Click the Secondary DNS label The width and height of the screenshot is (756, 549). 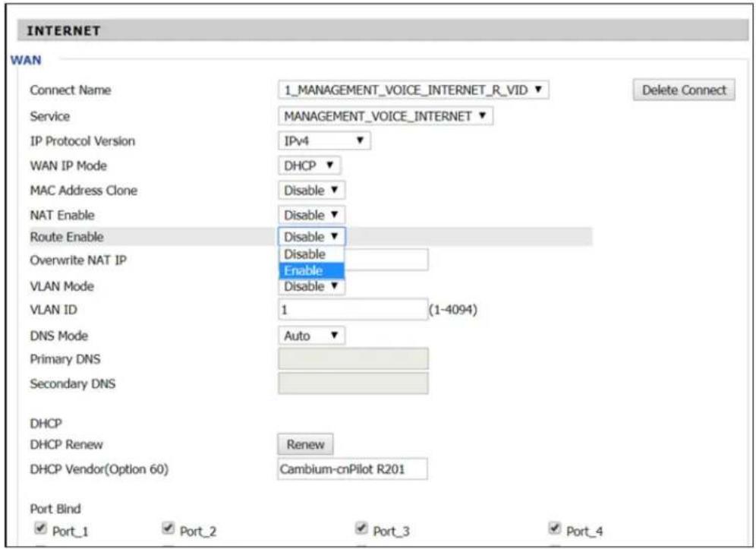pyautogui.click(x=73, y=384)
